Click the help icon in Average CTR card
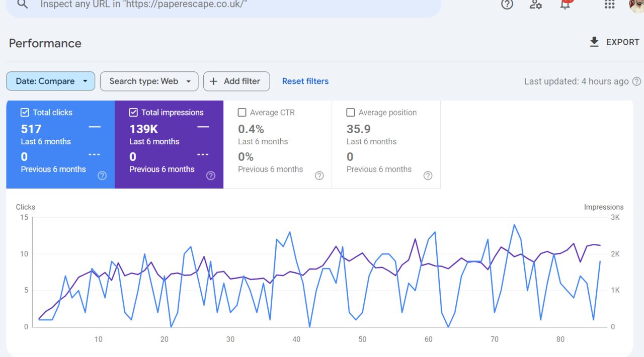This screenshot has height=357, width=644. pyautogui.click(x=319, y=175)
